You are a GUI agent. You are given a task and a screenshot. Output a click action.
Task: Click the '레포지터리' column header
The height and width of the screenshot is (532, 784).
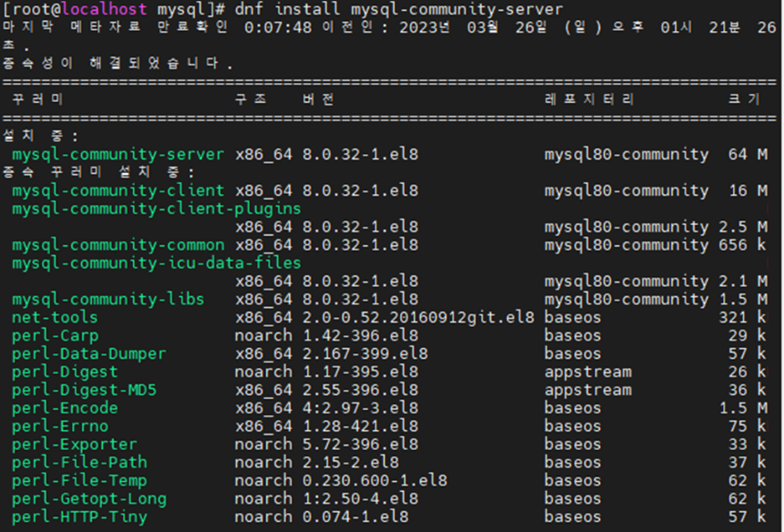coord(590,99)
